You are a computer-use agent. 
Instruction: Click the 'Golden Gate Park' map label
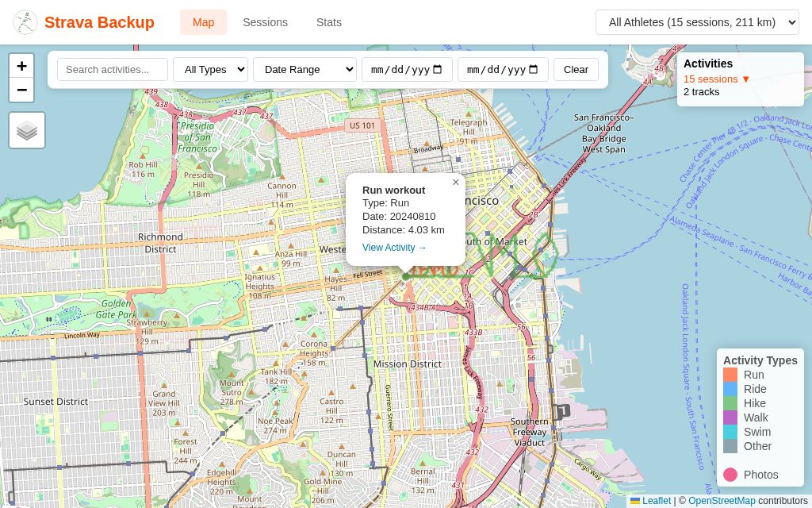(x=117, y=309)
